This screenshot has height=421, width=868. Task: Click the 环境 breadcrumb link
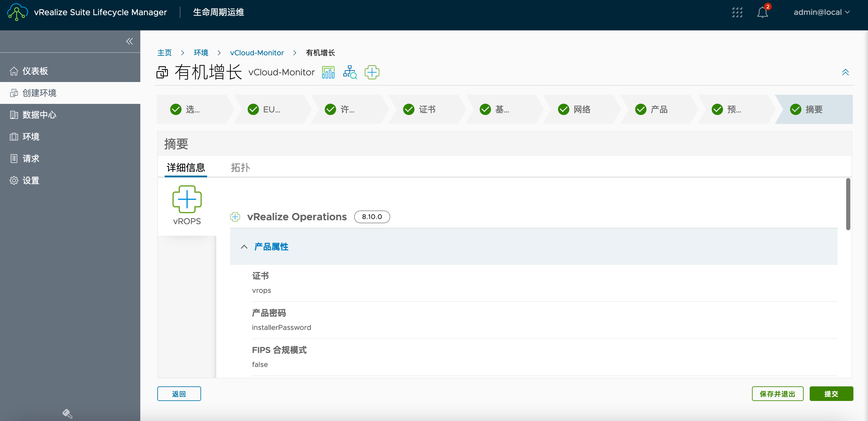pos(201,53)
